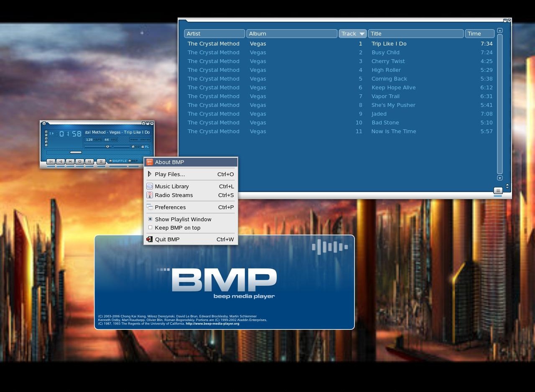Open beep-media-player.org link in splash
This screenshot has height=392, width=535.
pyautogui.click(x=212, y=324)
